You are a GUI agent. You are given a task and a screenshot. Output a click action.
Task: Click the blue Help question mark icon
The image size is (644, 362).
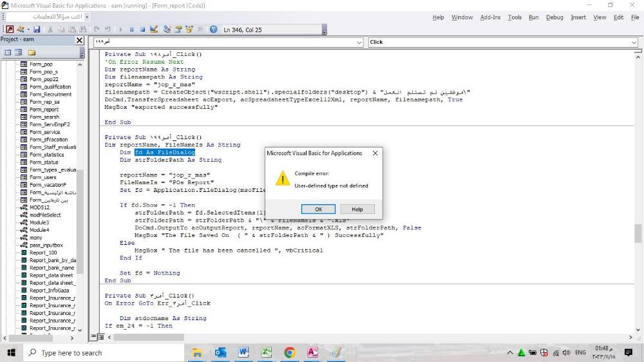tap(214, 30)
